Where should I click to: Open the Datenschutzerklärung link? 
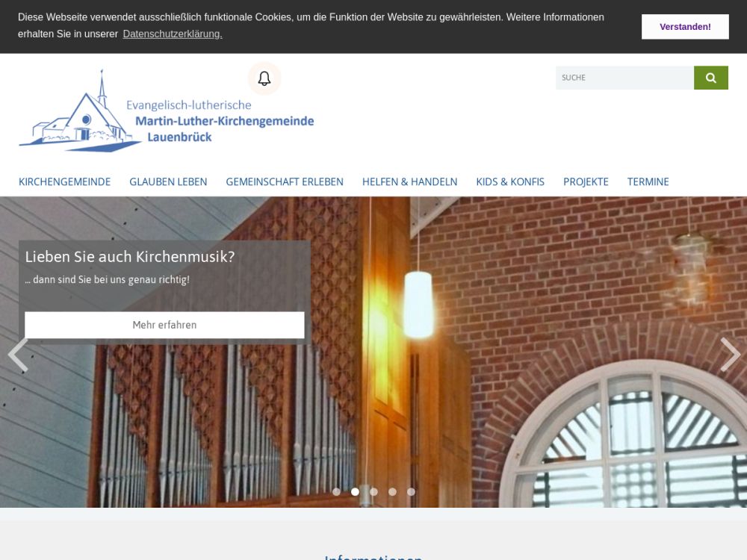click(173, 34)
